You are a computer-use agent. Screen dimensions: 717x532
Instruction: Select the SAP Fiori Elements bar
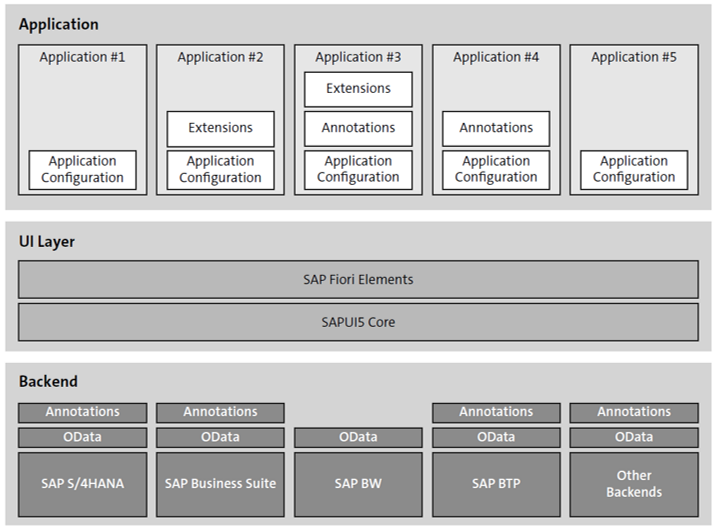358,279
